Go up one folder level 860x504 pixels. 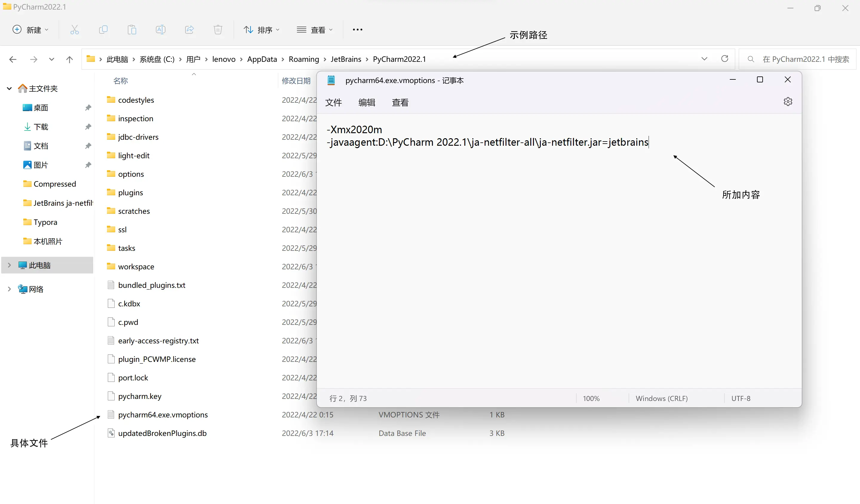click(x=69, y=59)
